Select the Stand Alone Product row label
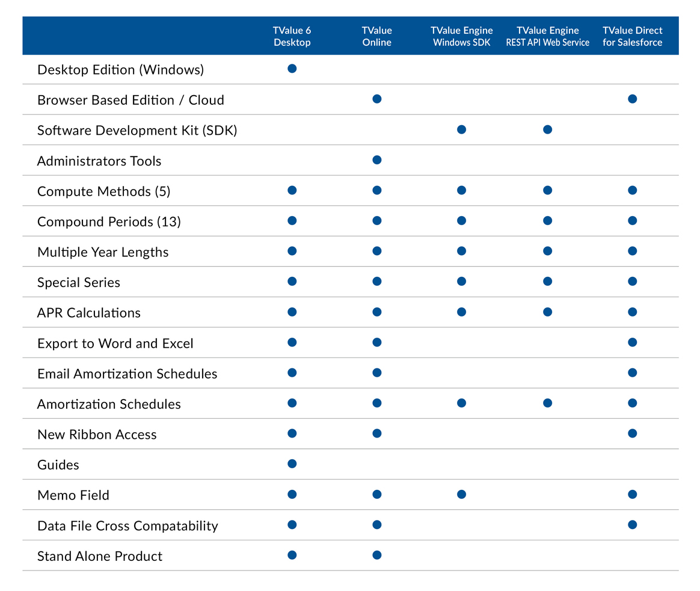700x591 pixels. pos(100,555)
